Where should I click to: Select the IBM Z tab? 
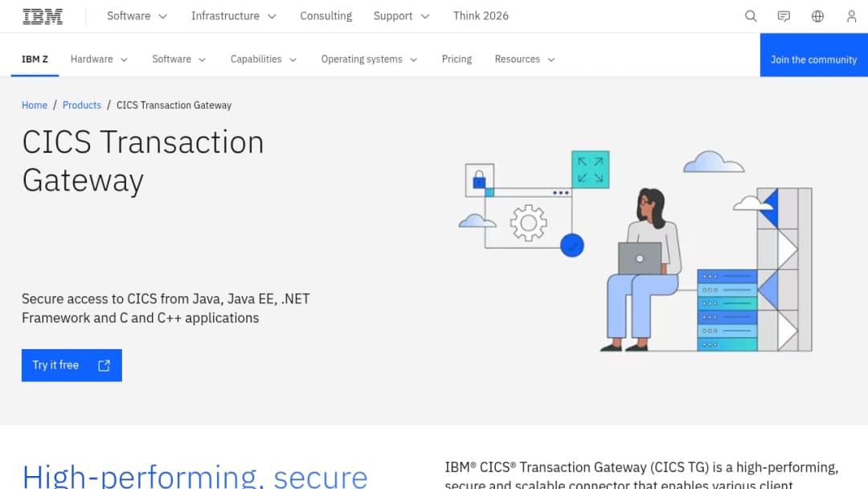[35, 60]
